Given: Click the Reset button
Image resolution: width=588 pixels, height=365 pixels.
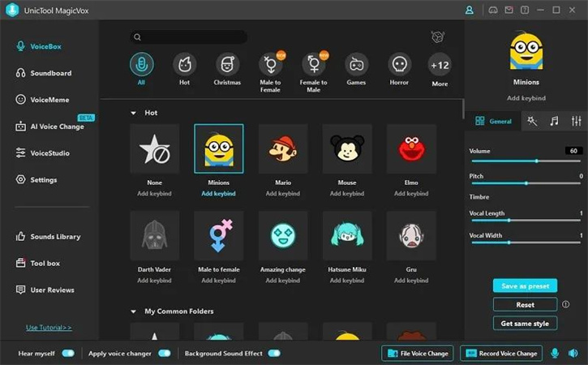Looking at the screenshot, I should [525, 305].
